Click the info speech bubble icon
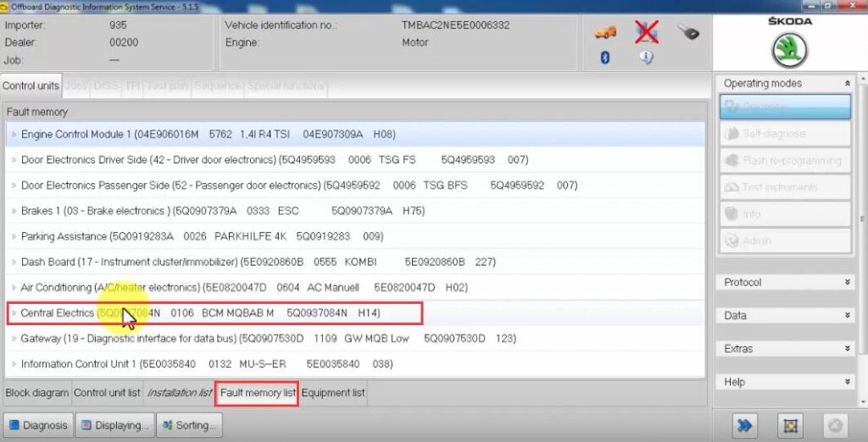 click(x=646, y=58)
